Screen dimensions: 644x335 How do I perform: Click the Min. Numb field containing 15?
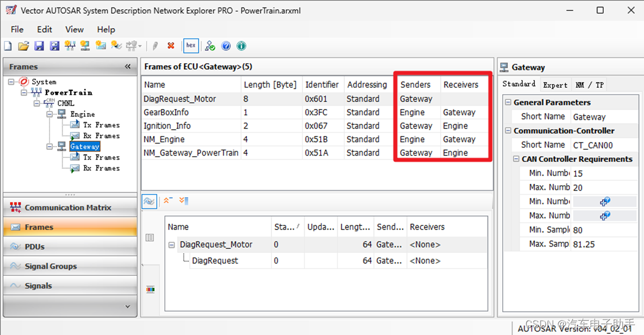point(604,173)
